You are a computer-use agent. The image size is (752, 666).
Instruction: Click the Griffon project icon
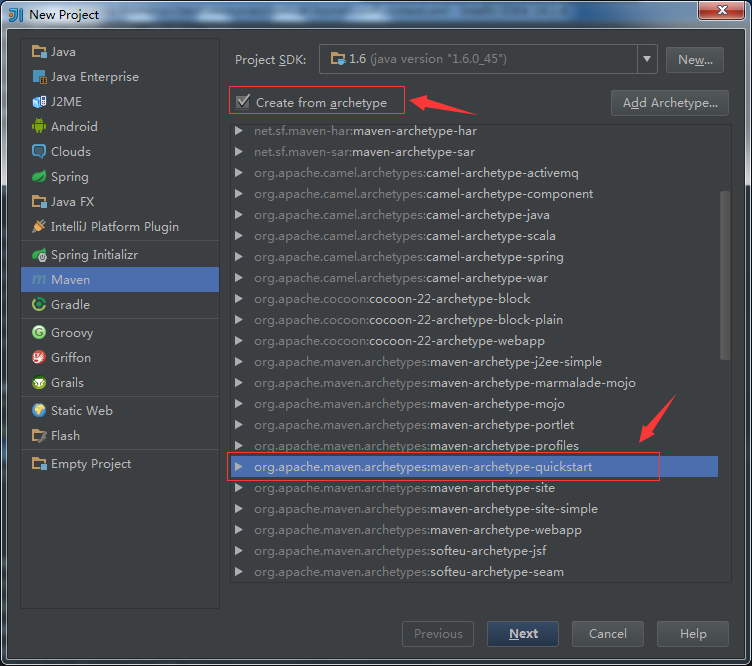[39, 357]
